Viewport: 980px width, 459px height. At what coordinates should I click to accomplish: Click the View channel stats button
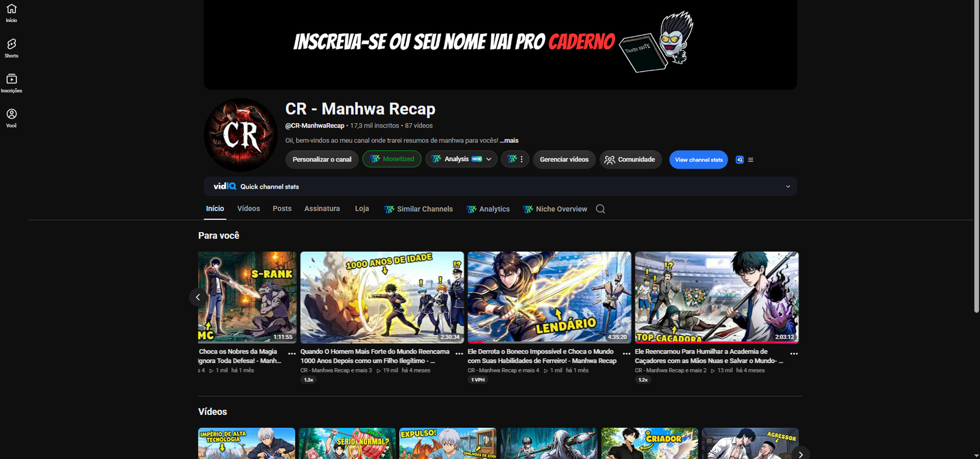coord(699,160)
